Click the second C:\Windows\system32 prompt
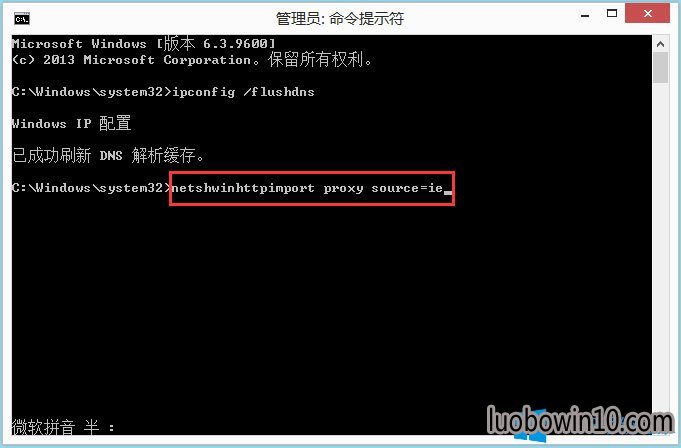 pyautogui.click(x=91, y=188)
